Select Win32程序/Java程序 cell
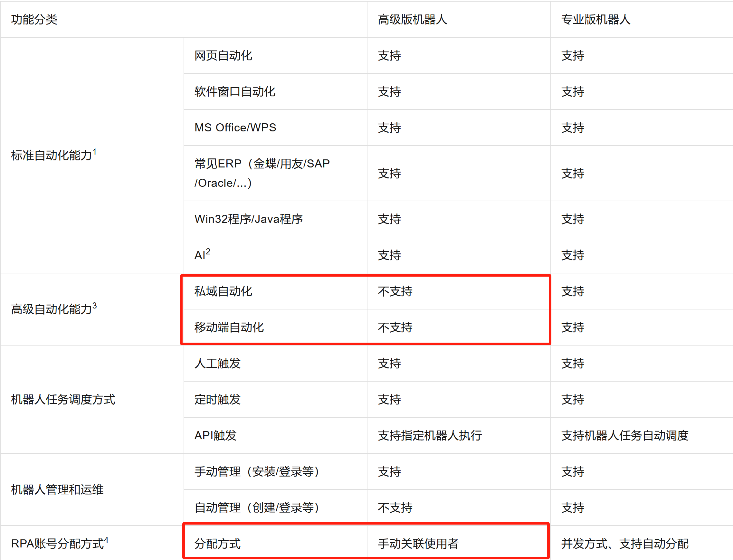 [248, 219]
